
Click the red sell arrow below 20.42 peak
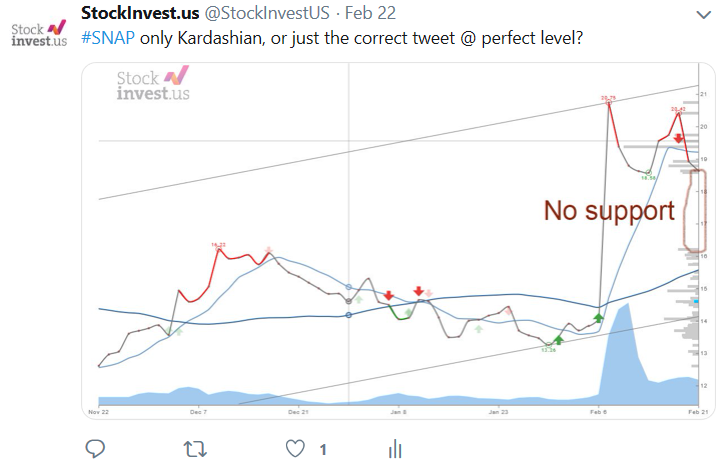(678, 138)
